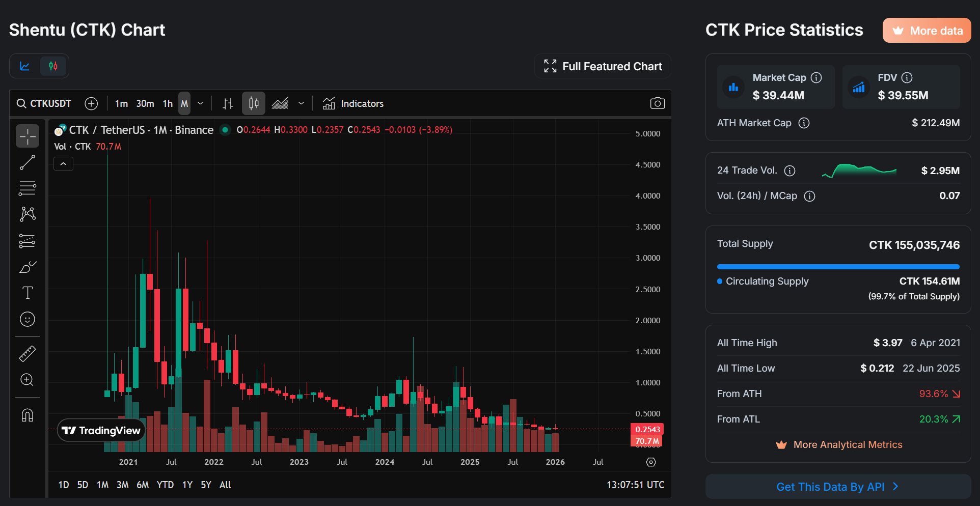Select the 30m interval
Screen dimensions: 980x506
[x=145, y=103]
